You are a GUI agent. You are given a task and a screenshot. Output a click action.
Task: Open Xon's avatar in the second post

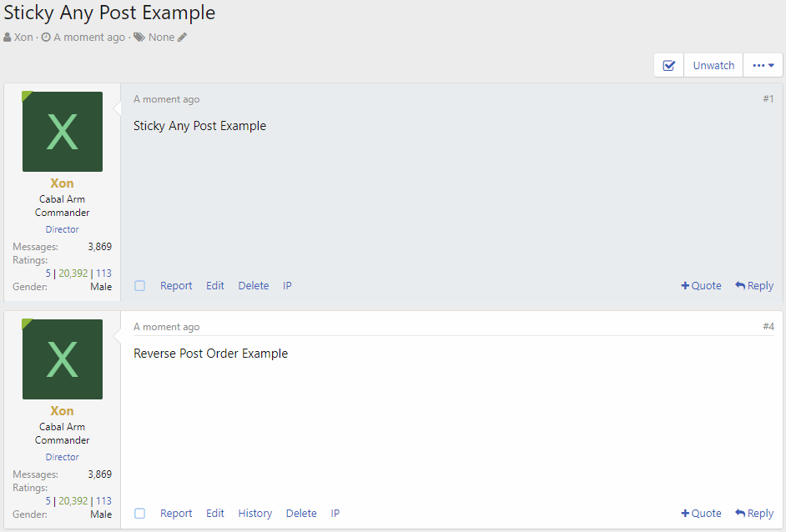point(63,359)
